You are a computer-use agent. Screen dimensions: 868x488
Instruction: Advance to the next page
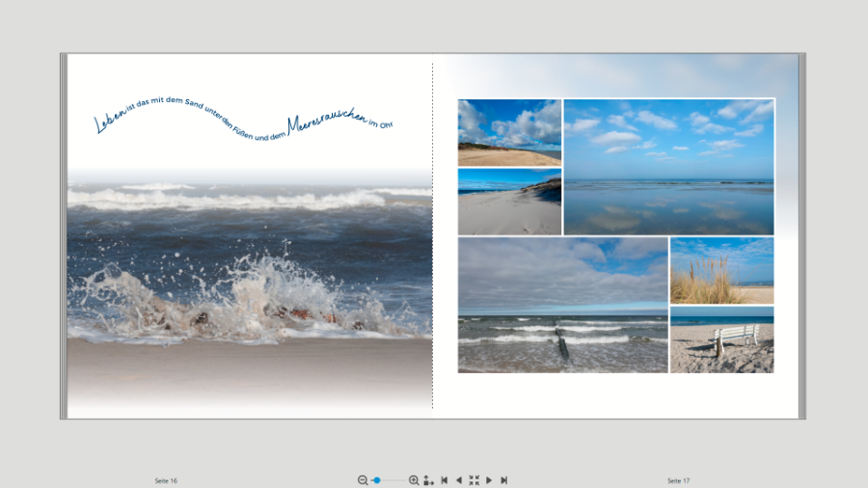tap(489, 480)
